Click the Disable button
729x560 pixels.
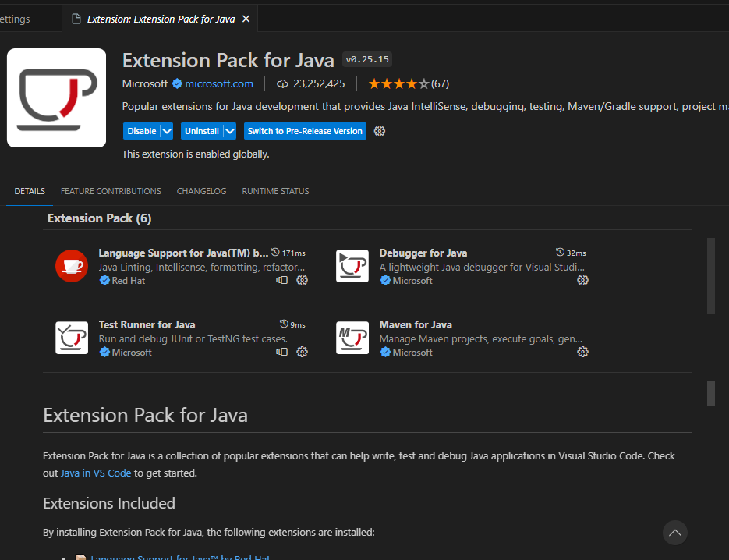pos(142,131)
